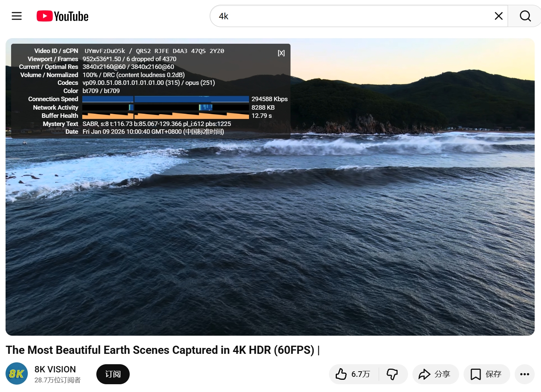The image size is (541, 392).
Task: Close the stats for nerds overlay
Action: (281, 53)
